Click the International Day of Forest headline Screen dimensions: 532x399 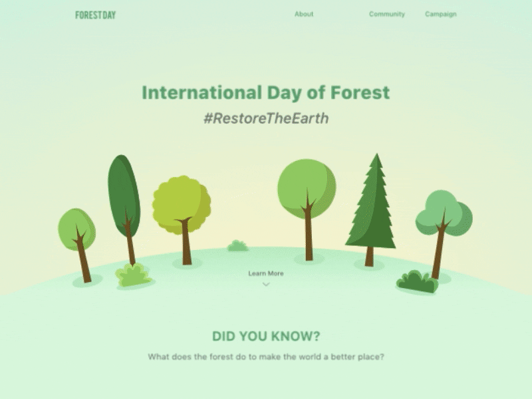tap(265, 94)
